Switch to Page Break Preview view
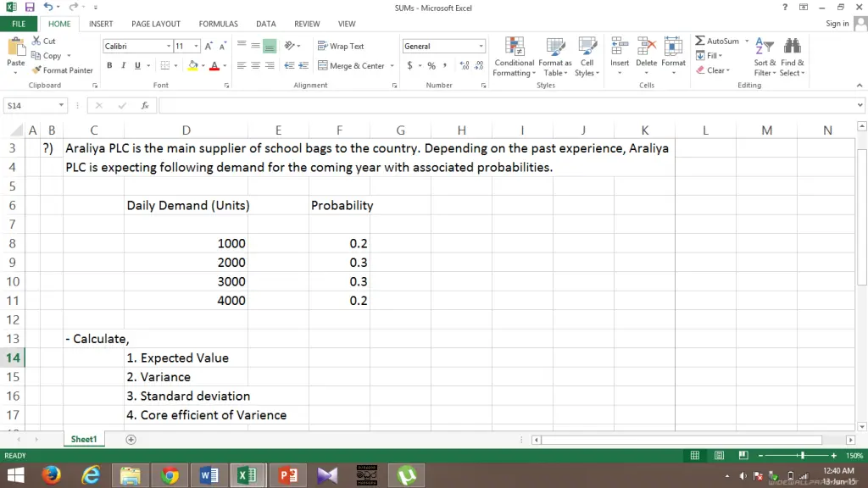868x488 pixels. pos(743,455)
